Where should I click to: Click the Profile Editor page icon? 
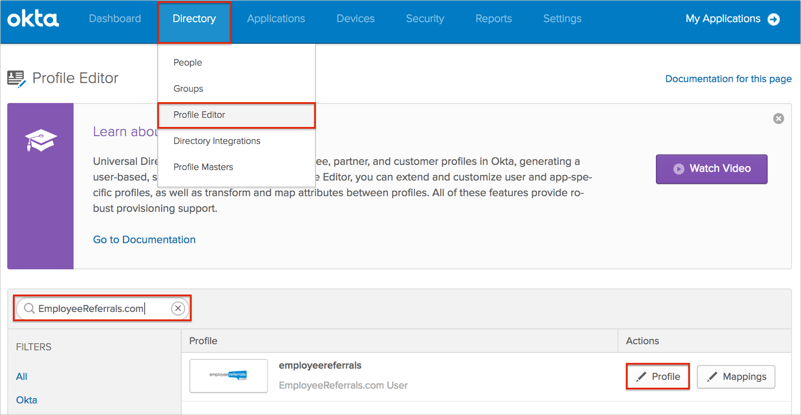pos(16,78)
